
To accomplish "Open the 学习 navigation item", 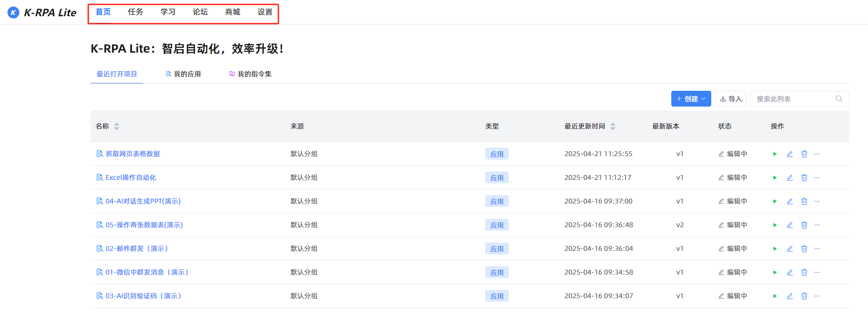I will (168, 12).
